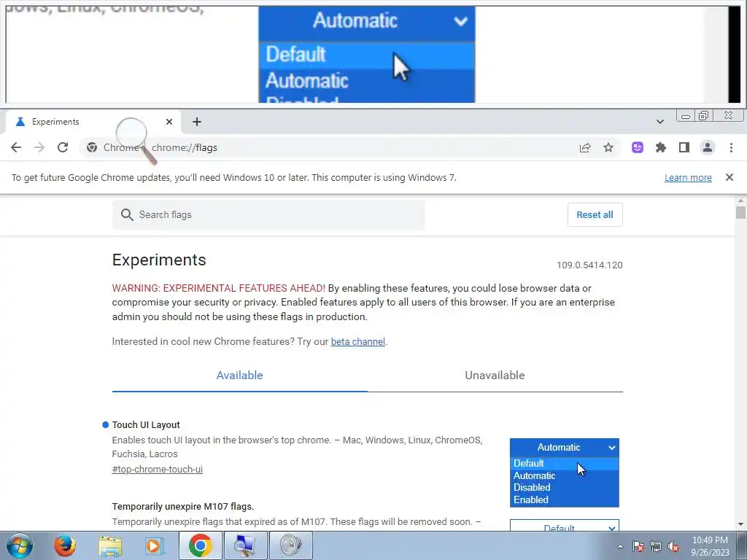Collapse the Touch UI Layout Automatic dropdown
The height and width of the screenshot is (560, 747).
(565, 447)
